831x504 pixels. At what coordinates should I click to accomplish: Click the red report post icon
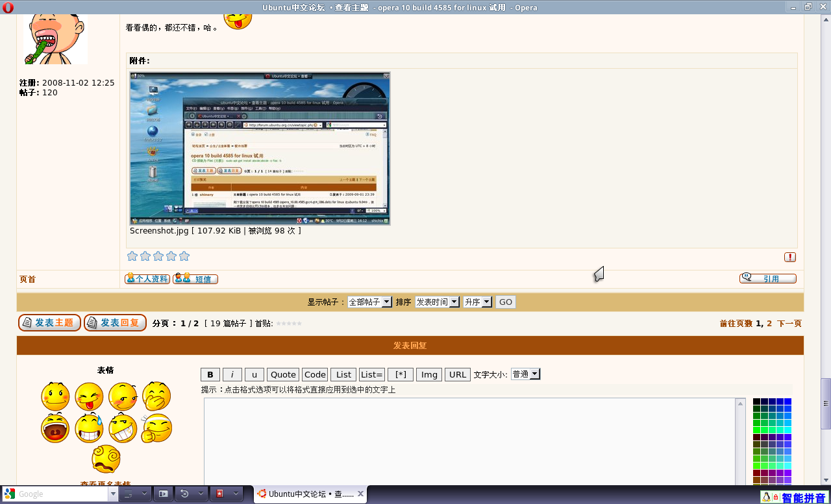coord(790,257)
